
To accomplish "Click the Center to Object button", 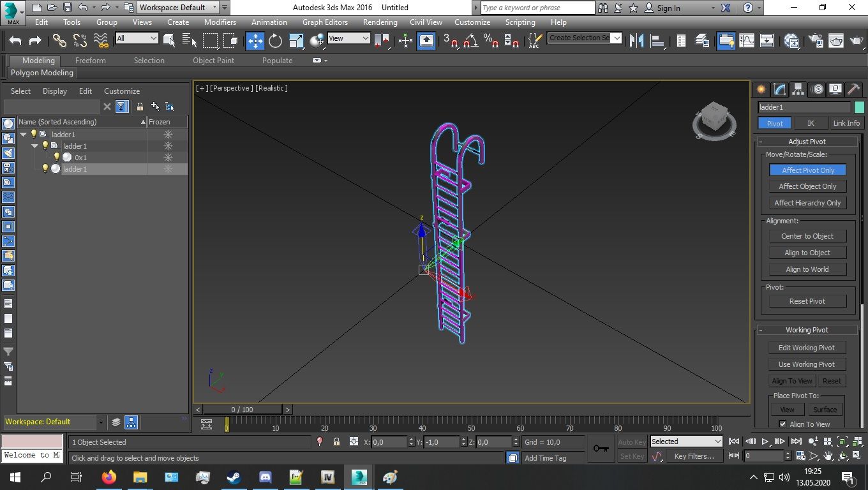I will click(807, 236).
